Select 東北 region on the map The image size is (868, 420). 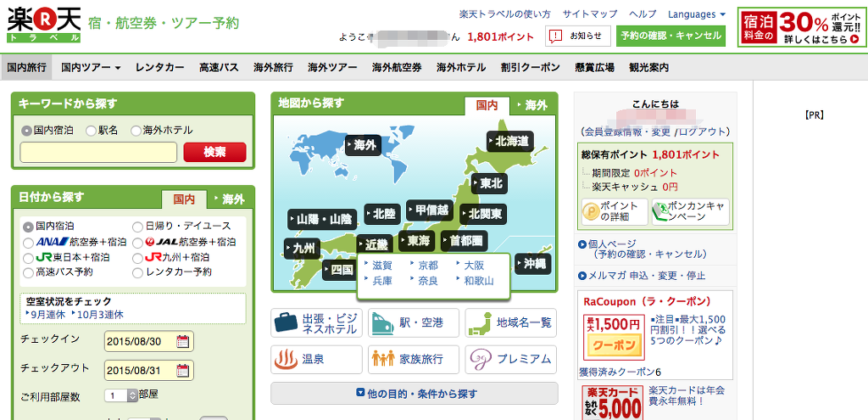489,183
